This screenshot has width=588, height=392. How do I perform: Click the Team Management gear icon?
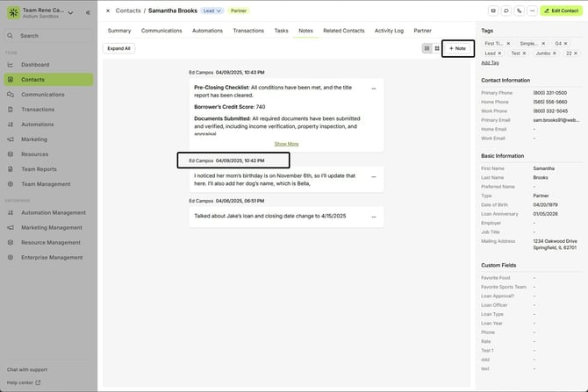coord(11,184)
